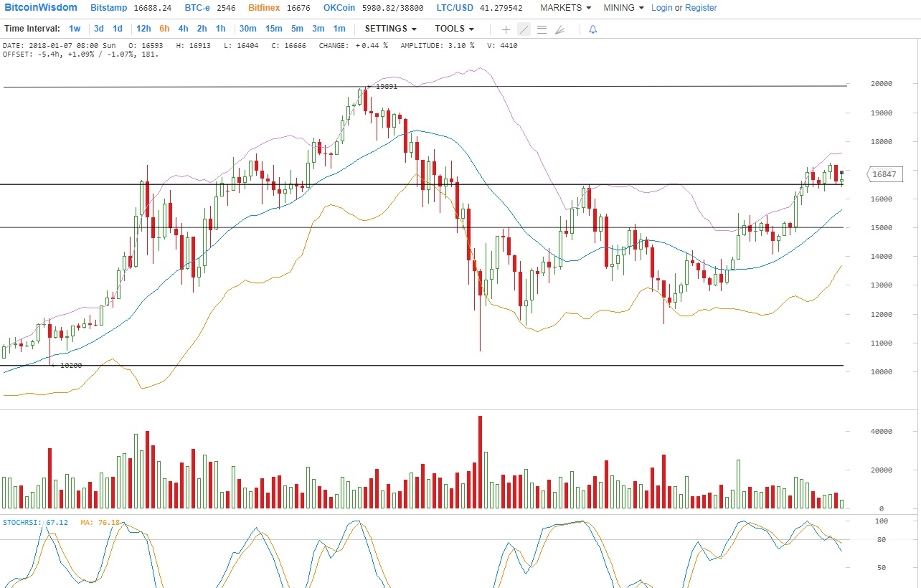Select the crosshair cursor tool

click(506, 29)
